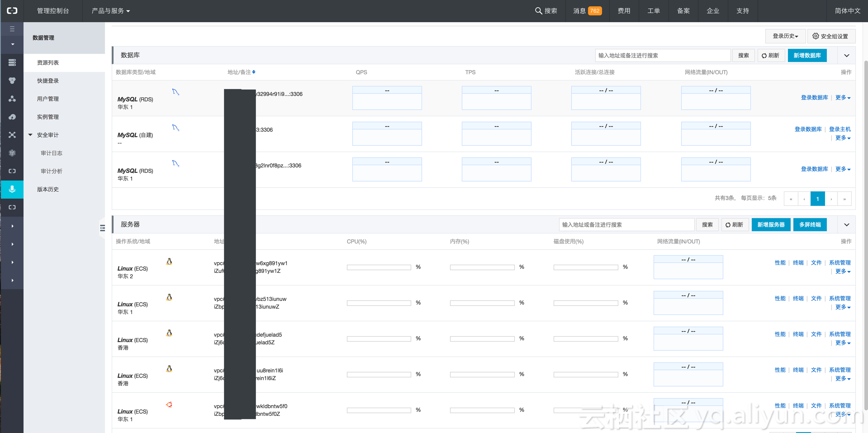
Task: Click the hamburger menu icon in left rail
Action: (12, 29)
